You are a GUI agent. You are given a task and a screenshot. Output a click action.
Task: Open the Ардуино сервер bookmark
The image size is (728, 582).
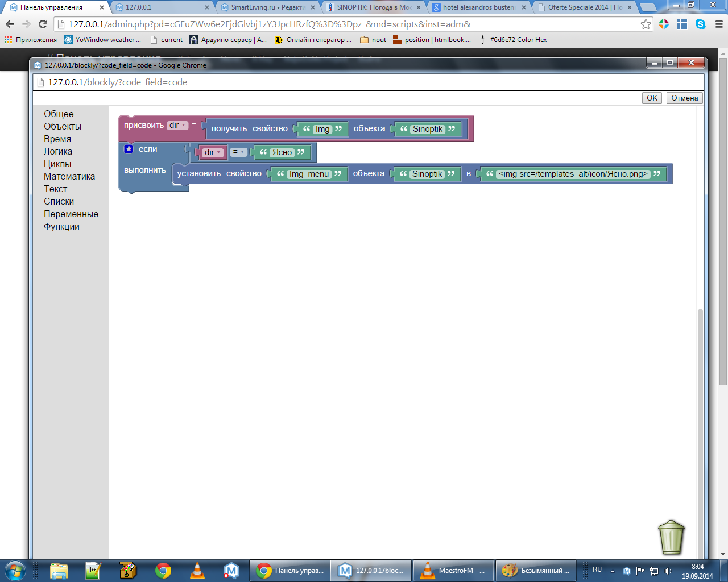pos(228,40)
